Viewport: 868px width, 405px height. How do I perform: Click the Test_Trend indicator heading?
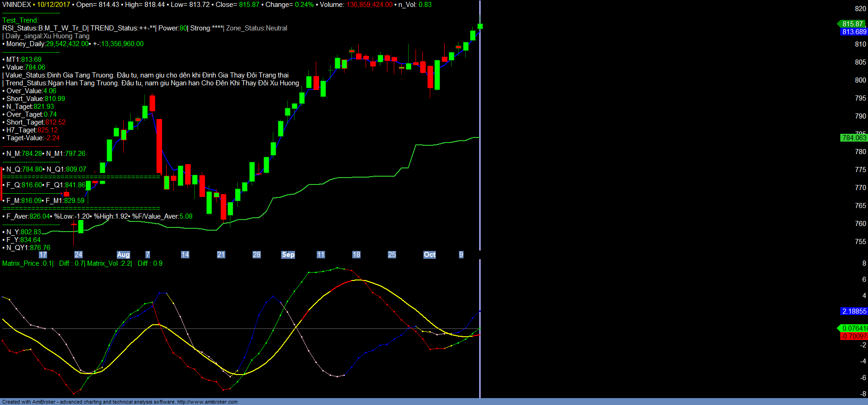click(x=20, y=20)
